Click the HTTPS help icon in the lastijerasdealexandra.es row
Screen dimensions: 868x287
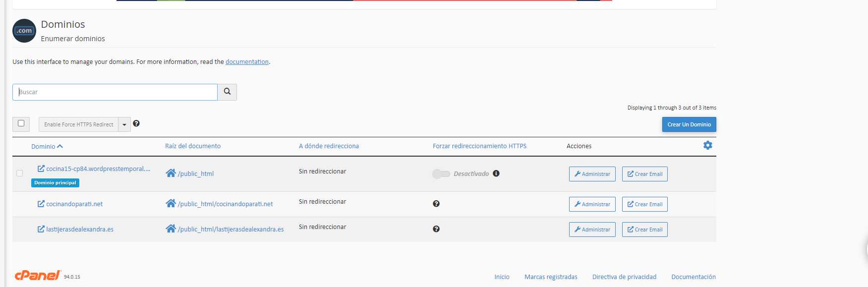[436, 229]
